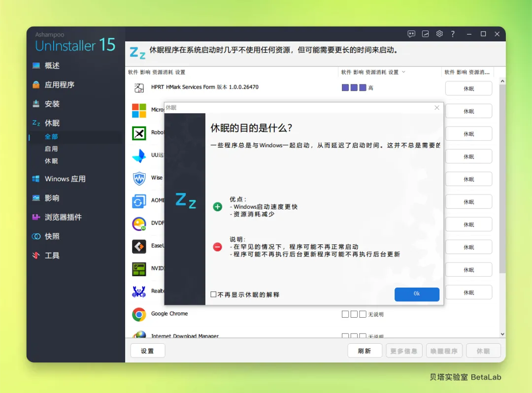Click Internet Download Manager entry text
Viewport: 532px width, 393px height.
point(185,336)
